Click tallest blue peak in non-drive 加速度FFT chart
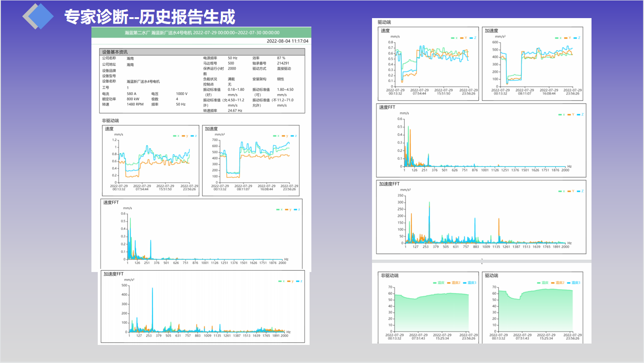This screenshot has height=363, width=644. click(153, 290)
